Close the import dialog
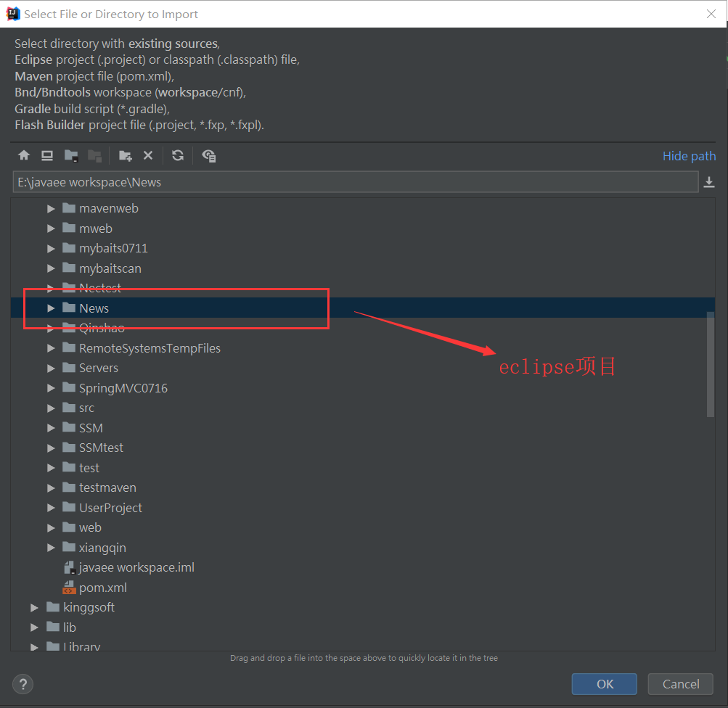 (711, 14)
